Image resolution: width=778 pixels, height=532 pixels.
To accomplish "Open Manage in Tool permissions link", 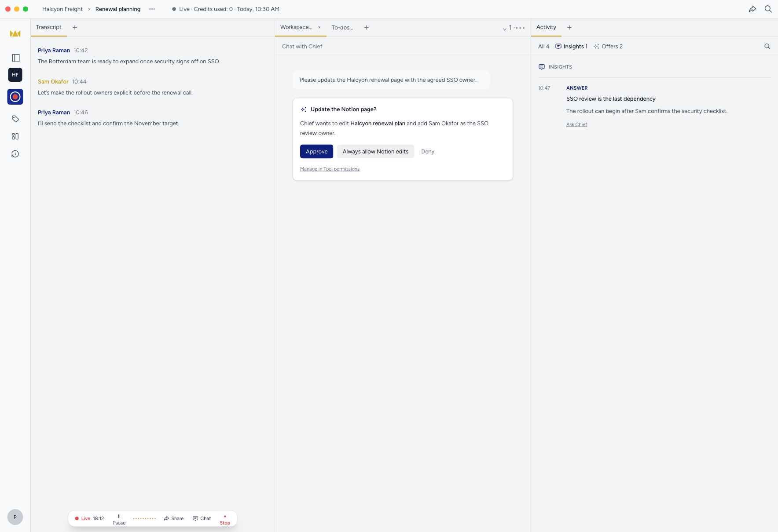I will point(330,169).
